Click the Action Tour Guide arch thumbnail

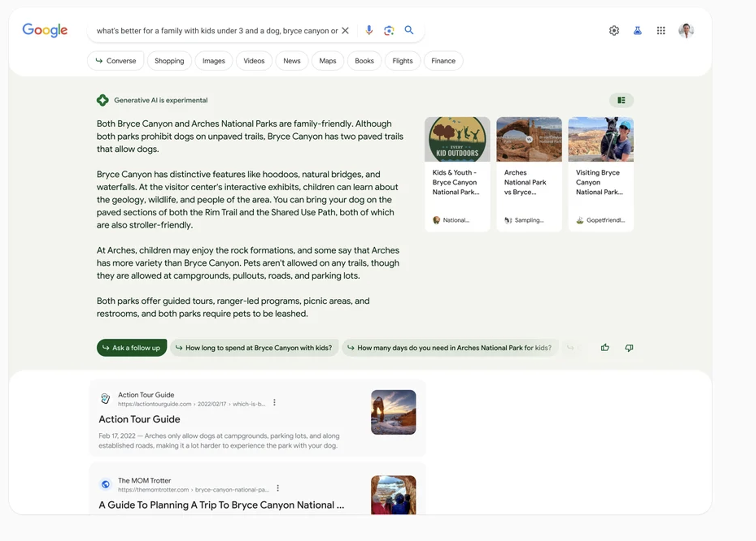coord(393,412)
